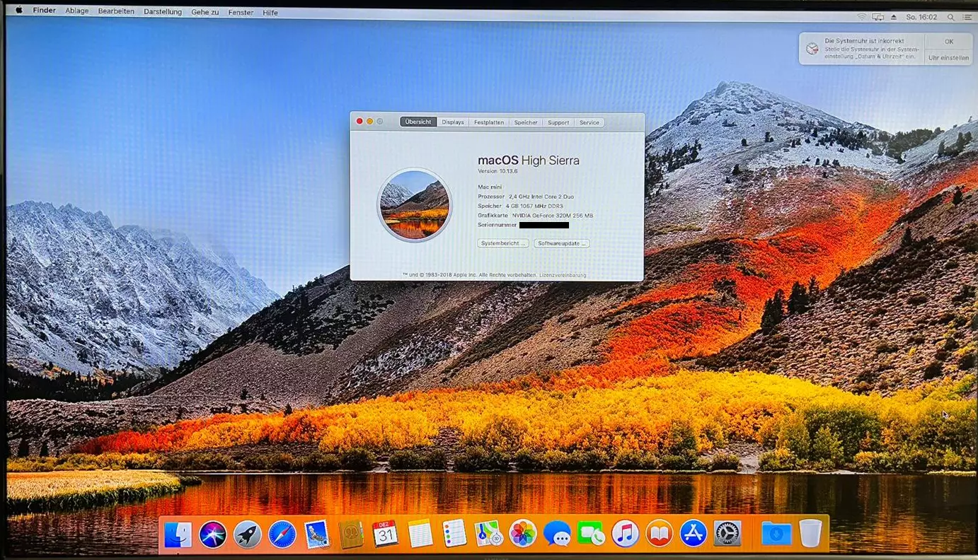Open Notification Center list icon
The width and height of the screenshot is (978, 560).
click(967, 16)
